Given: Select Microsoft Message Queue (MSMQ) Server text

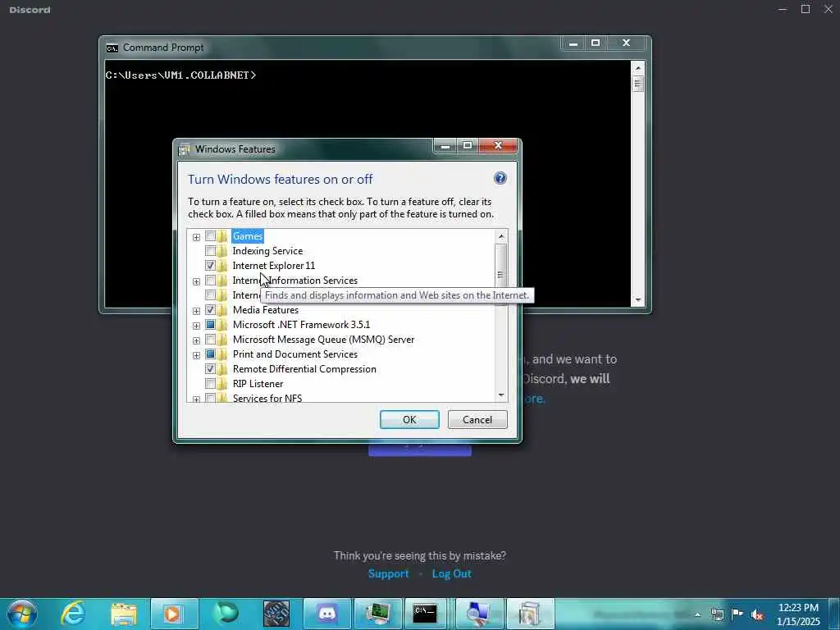Looking at the screenshot, I should 323,340.
